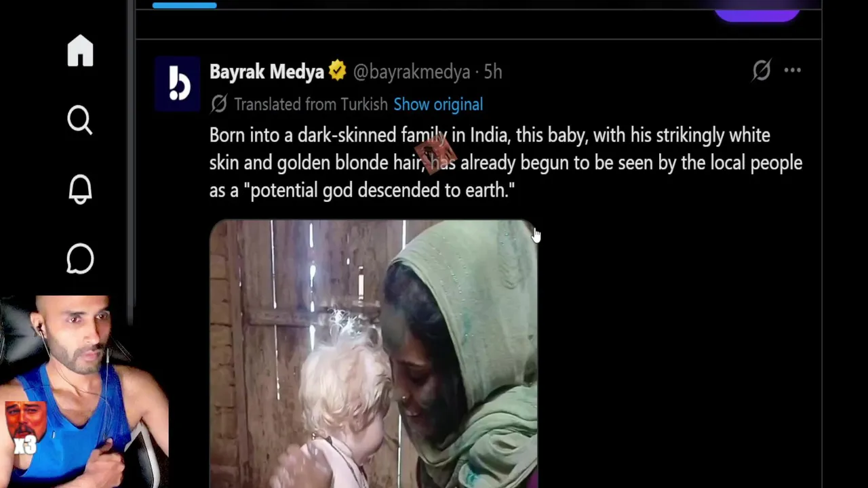Open the post via the 5h timestamp
This screenshot has width=868, height=488.
tap(493, 72)
